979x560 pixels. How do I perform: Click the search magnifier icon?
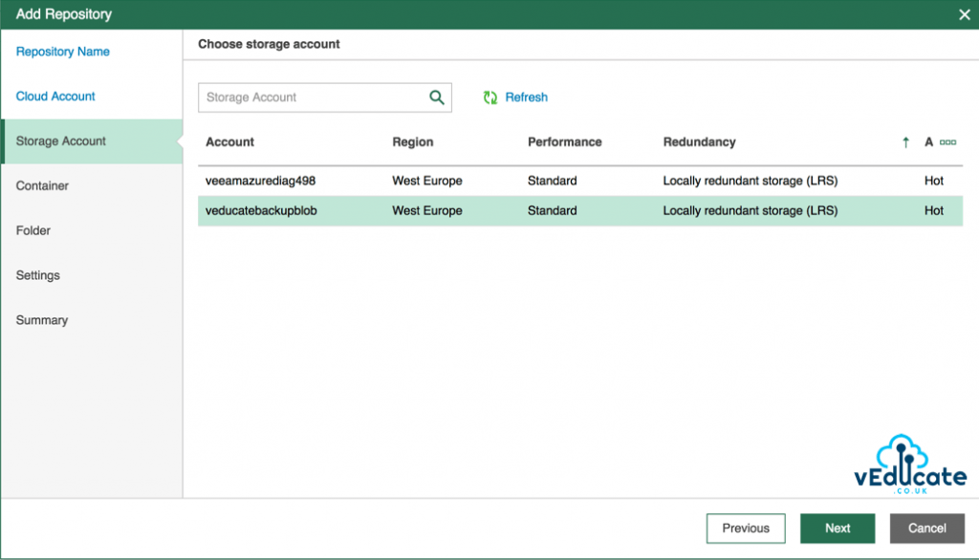click(437, 97)
